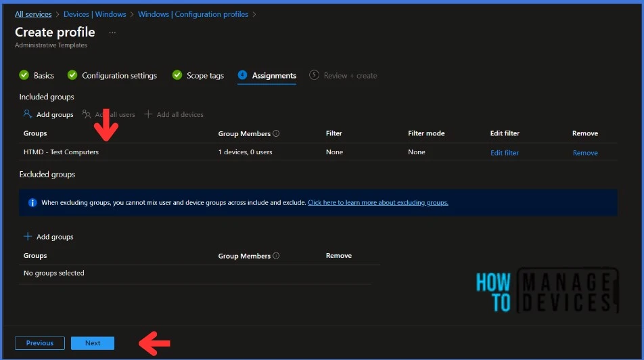Screen dimensions: 644x360
Task: Select the Assignments tab
Action: click(x=274, y=76)
